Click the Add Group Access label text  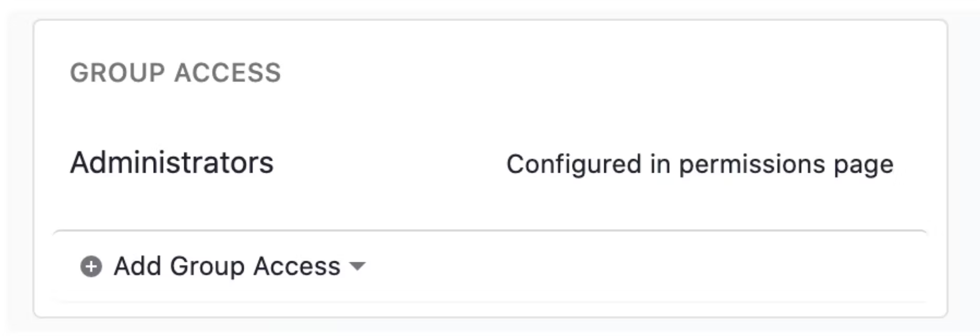(x=227, y=266)
